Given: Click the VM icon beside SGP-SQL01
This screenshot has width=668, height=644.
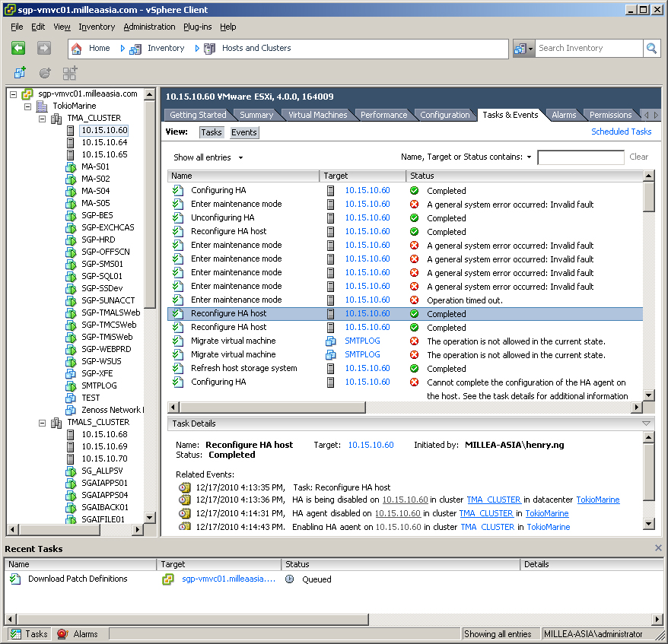Looking at the screenshot, I should pyautogui.click(x=71, y=276).
